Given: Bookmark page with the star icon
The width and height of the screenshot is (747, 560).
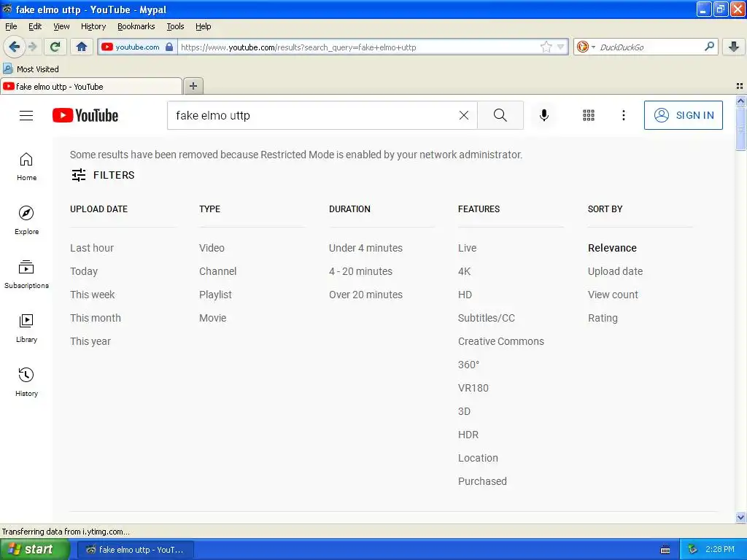Looking at the screenshot, I should [x=546, y=47].
